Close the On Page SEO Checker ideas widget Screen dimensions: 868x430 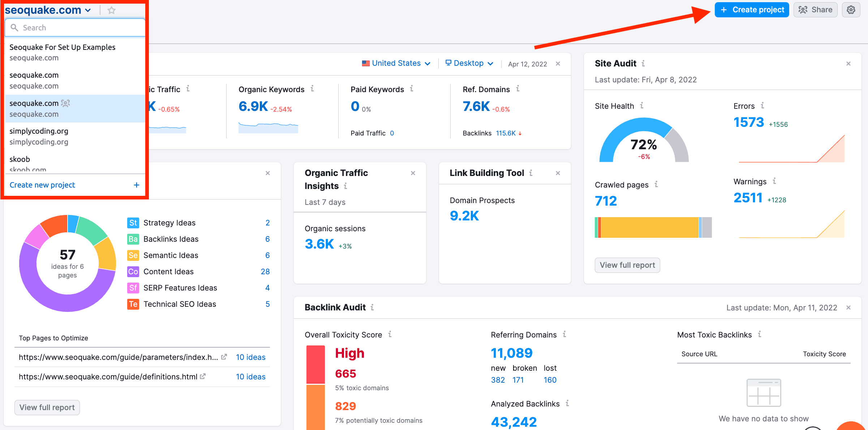268,173
